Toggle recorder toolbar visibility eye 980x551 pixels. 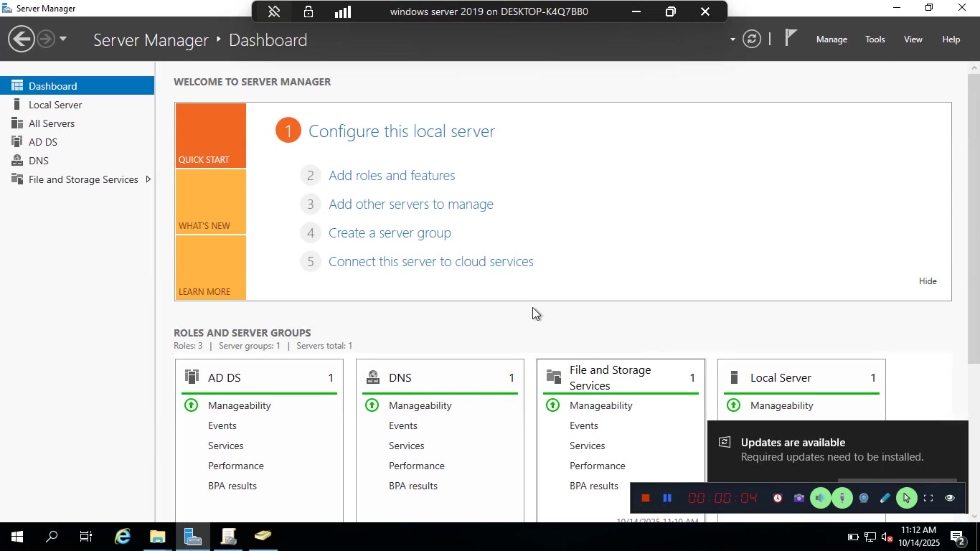click(x=950, y=498)
